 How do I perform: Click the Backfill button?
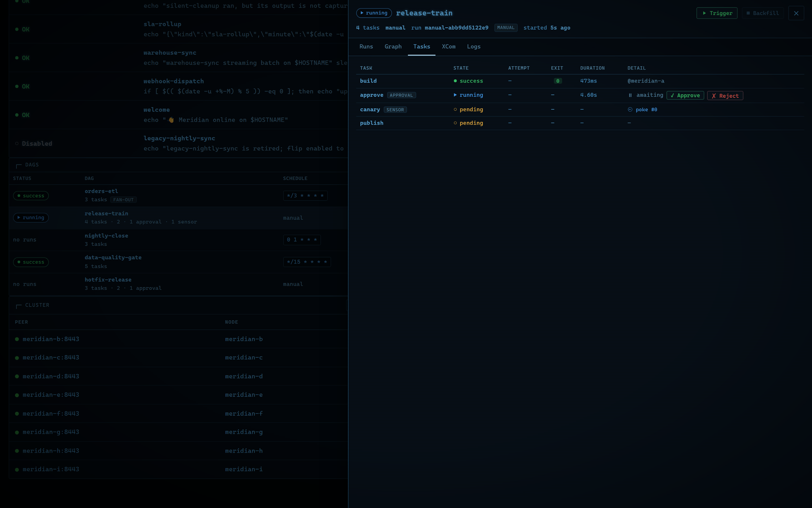(x=762, y=13)
